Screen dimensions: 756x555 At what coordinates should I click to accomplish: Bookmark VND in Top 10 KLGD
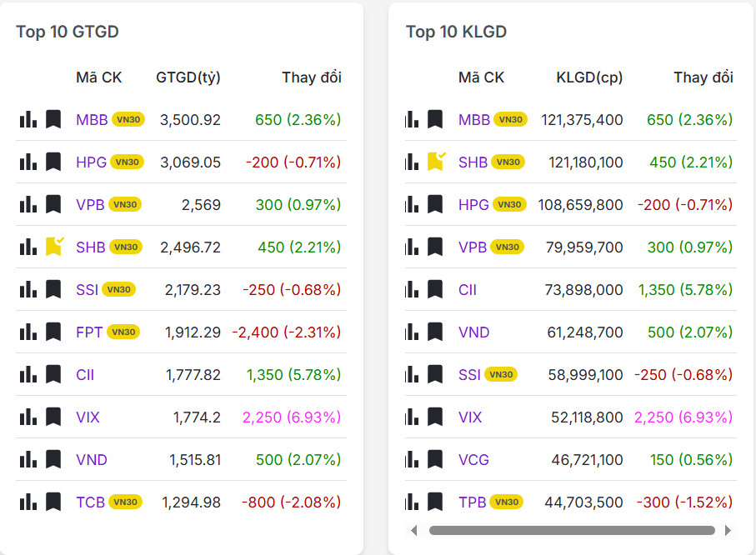[435, 332]
